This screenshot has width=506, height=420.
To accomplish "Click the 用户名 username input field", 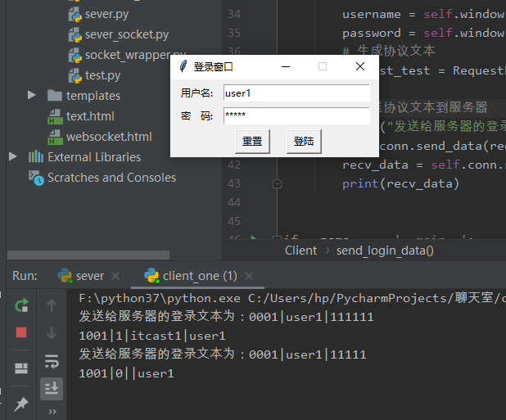I will point(296,93).
